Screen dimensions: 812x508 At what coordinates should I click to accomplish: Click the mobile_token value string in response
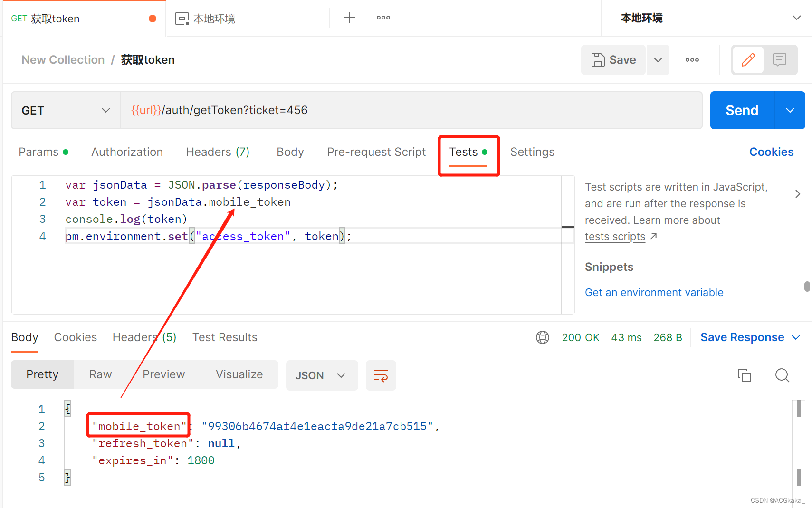[x=317, y=426]
